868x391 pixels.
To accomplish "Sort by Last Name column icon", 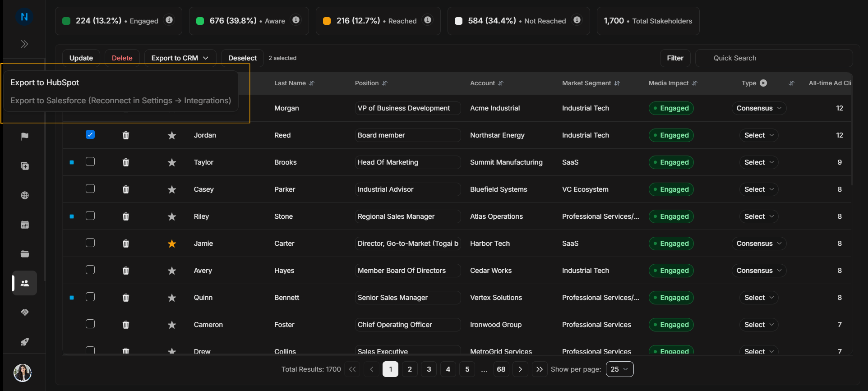I will (x=312, y=83).
